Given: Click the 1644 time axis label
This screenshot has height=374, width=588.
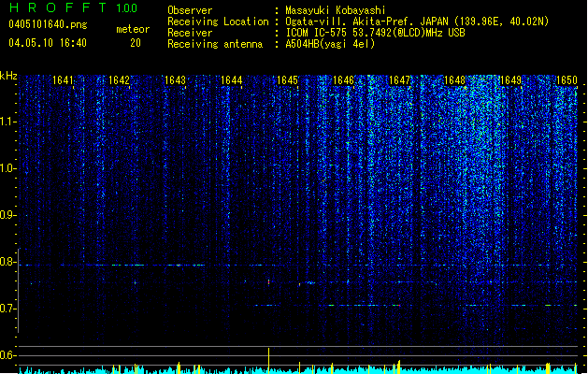Looking at the screenshot, I should click(232, 80).
